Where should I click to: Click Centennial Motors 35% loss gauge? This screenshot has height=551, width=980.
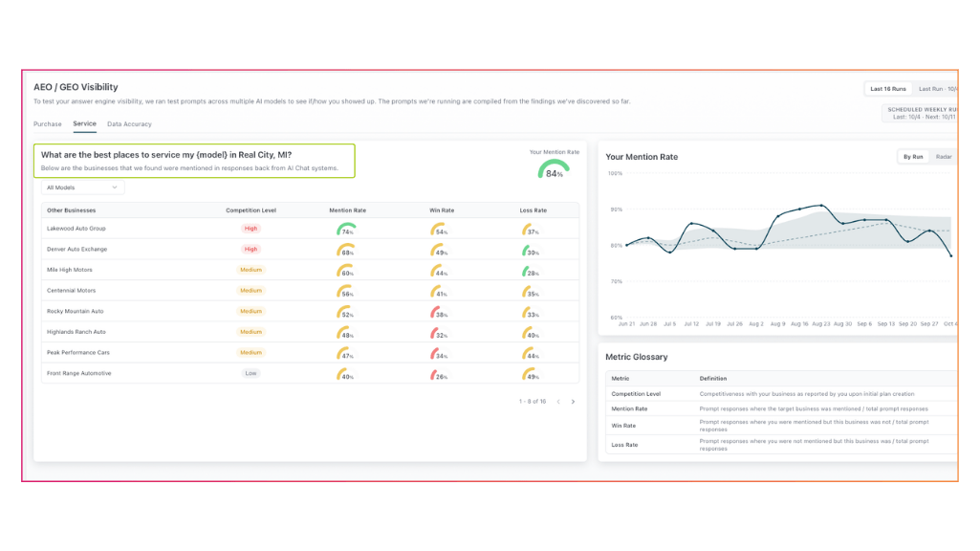pos(531,291)
